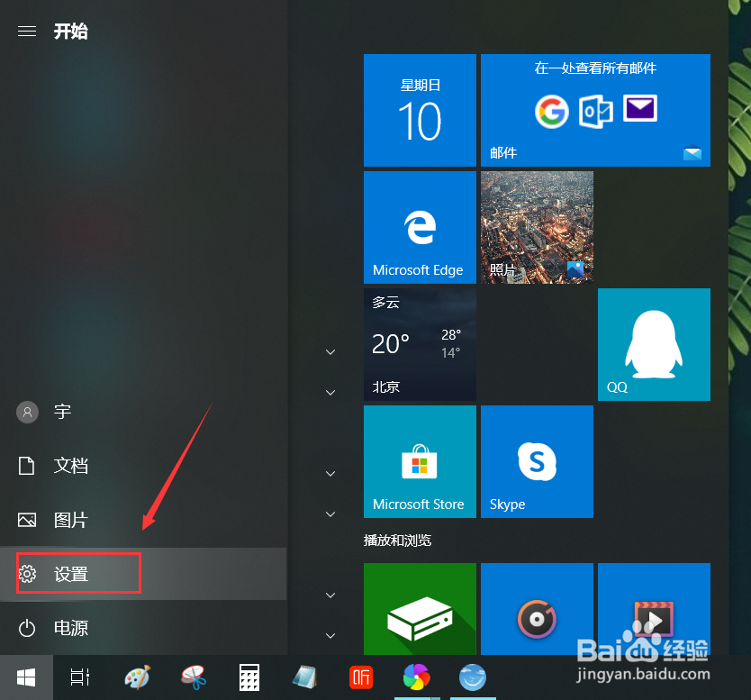Expand the fifth chevron in app list

(330, 595)
